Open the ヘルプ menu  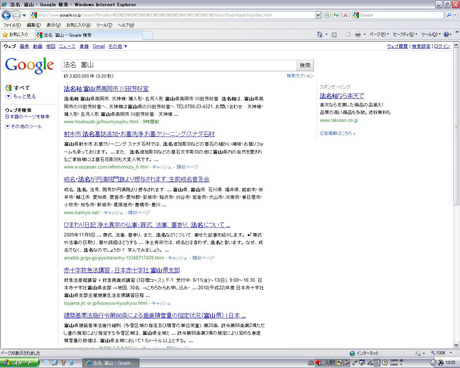click(x=126, y=25)
